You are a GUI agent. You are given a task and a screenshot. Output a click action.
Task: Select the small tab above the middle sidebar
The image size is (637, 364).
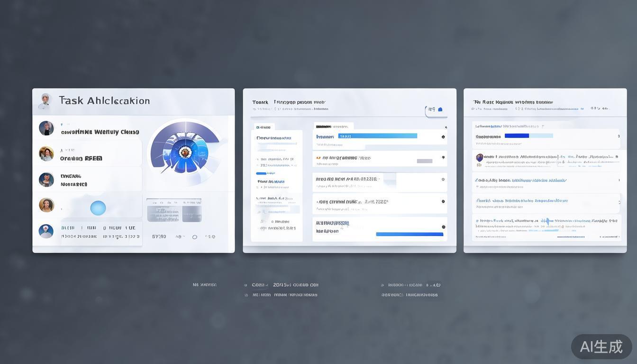click(x=264, y=127)
